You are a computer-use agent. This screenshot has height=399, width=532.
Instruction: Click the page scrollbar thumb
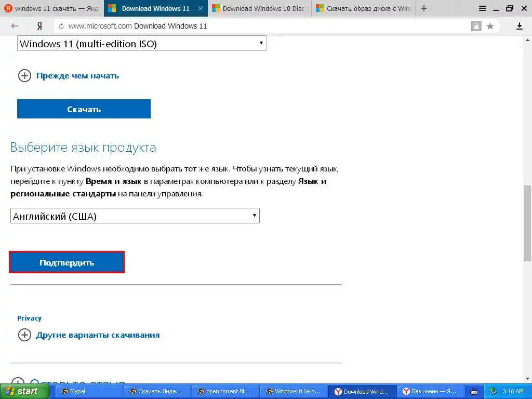click(x=528, y=223)
